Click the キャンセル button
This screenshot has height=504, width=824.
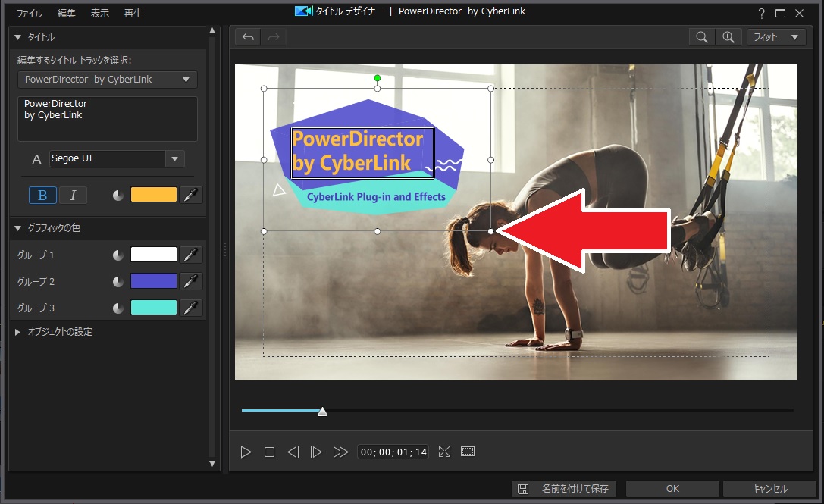(x=769, y=489)
